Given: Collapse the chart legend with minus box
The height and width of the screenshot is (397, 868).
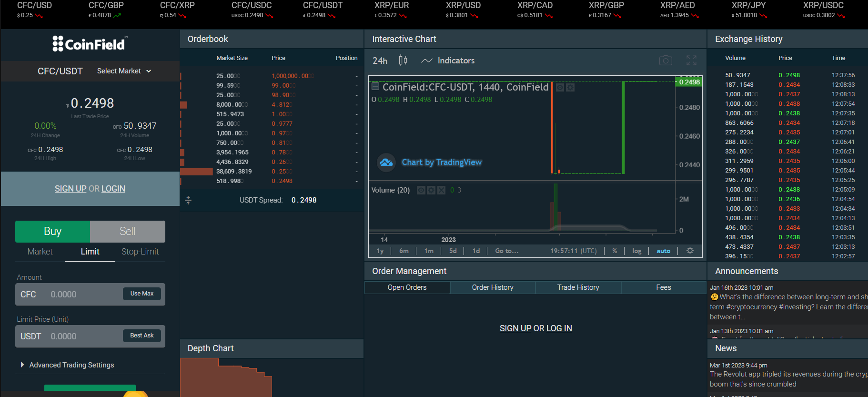Looking at the screenshot, I should point(375,86).
